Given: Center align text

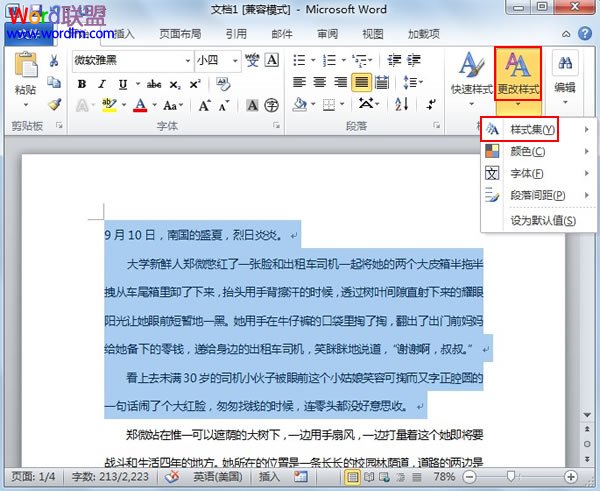Looking at the screenshot, I should (x=320, y=82).
